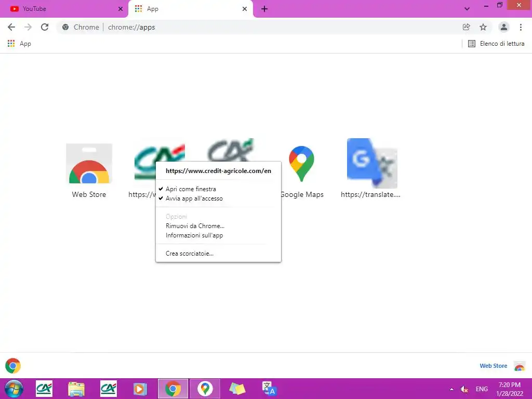
Task: Close the App tab
Action: click(245, 9)
